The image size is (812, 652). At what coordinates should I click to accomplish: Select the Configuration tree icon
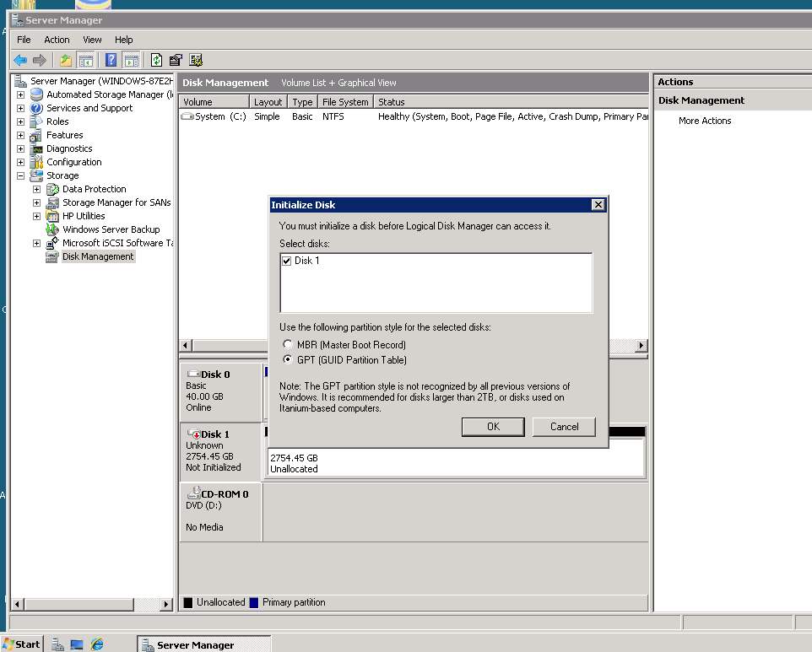(37, 162)
